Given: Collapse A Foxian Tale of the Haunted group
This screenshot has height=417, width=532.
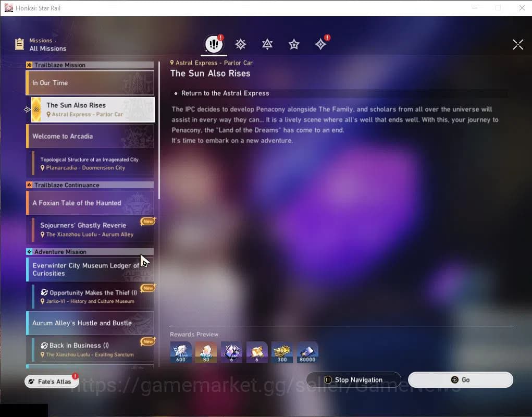Looking at the screenshot, I should click(90, 203).
